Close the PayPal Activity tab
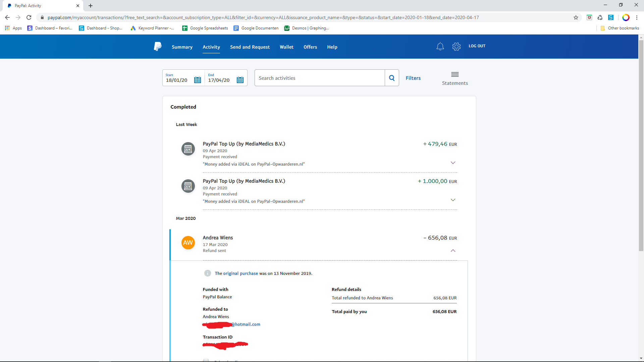This screenshot has height=362, width=644. pos(78,6)
